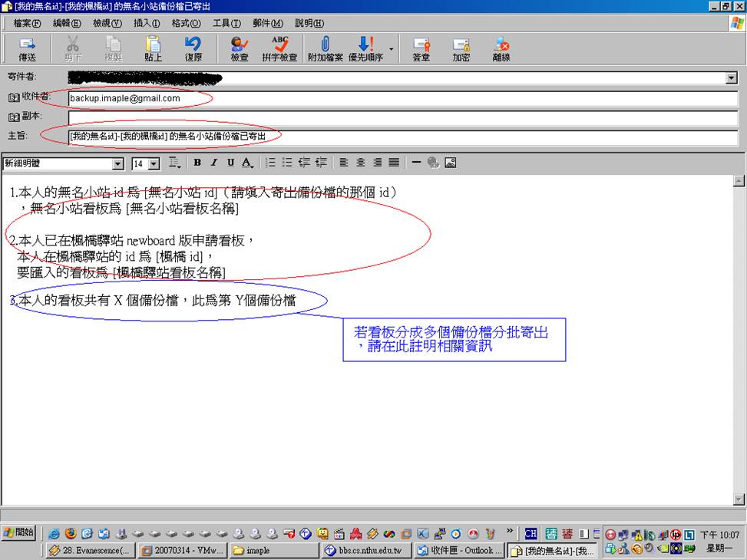Open the Insert (插入) menu
747x560 pixels.
146,23
